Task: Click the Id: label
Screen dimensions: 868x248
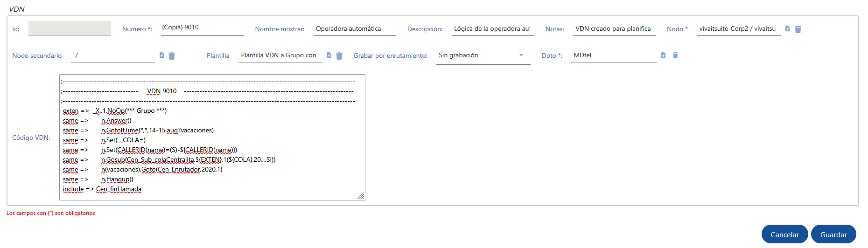Action: coord(15,29)
